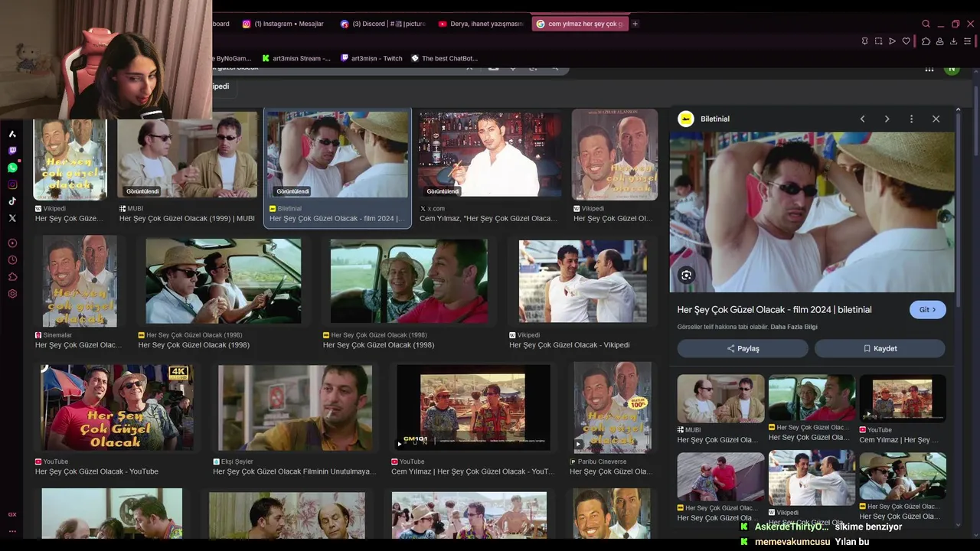This screenshot has width=980, height=551.
Task: Open TikTok in the Opera sidebar
Action: (x=12, y=201)
